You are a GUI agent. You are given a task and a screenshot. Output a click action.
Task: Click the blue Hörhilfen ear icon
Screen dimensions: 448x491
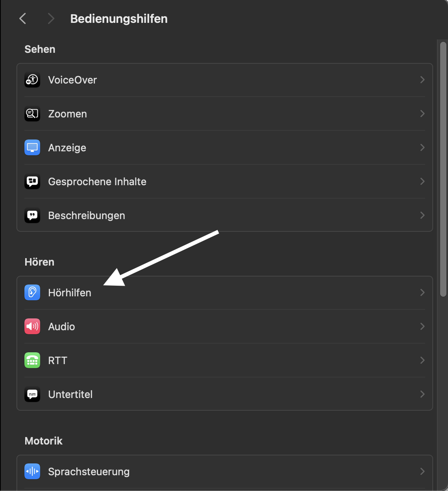pyautogui.click(x=32, y=293)
